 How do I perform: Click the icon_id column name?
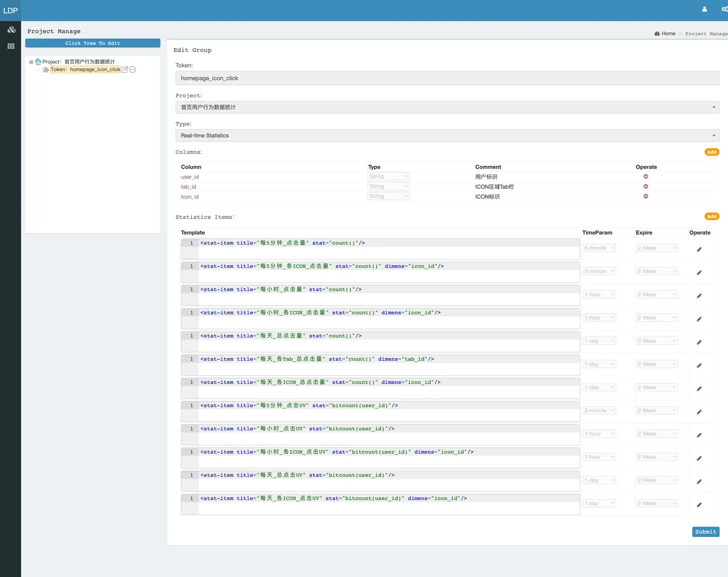click(x=190, y=197)
